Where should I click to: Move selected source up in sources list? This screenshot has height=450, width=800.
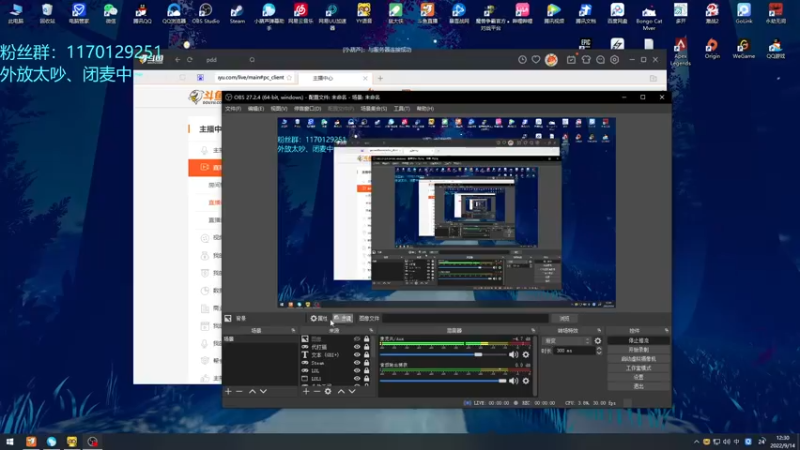click(341, 391)
